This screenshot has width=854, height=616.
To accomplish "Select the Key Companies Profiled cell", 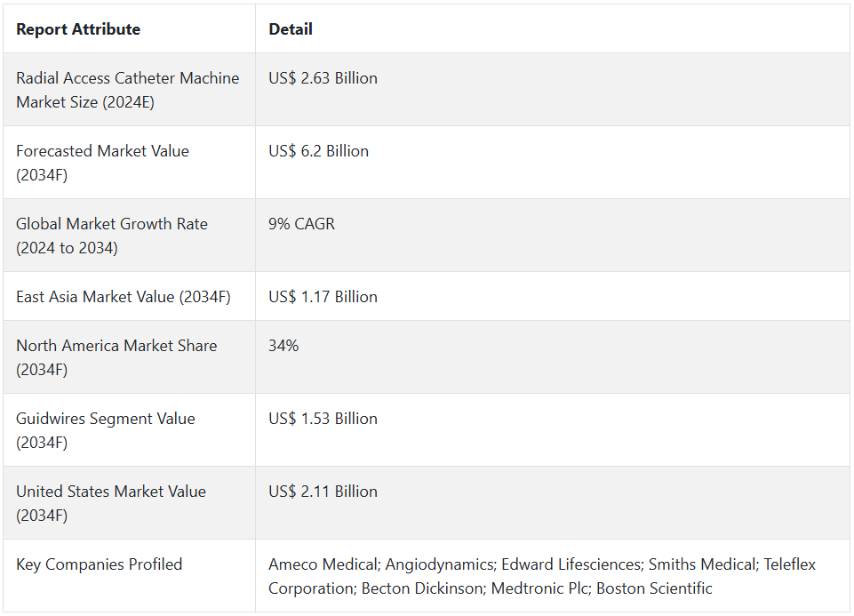I will [99, 564].
